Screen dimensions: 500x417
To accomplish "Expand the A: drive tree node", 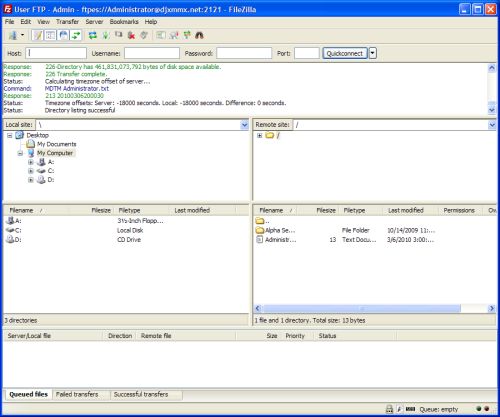I will [x=31, y=162].
